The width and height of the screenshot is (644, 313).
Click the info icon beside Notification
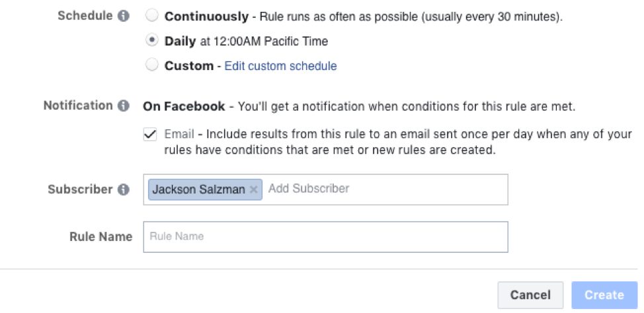pos(123,106)
